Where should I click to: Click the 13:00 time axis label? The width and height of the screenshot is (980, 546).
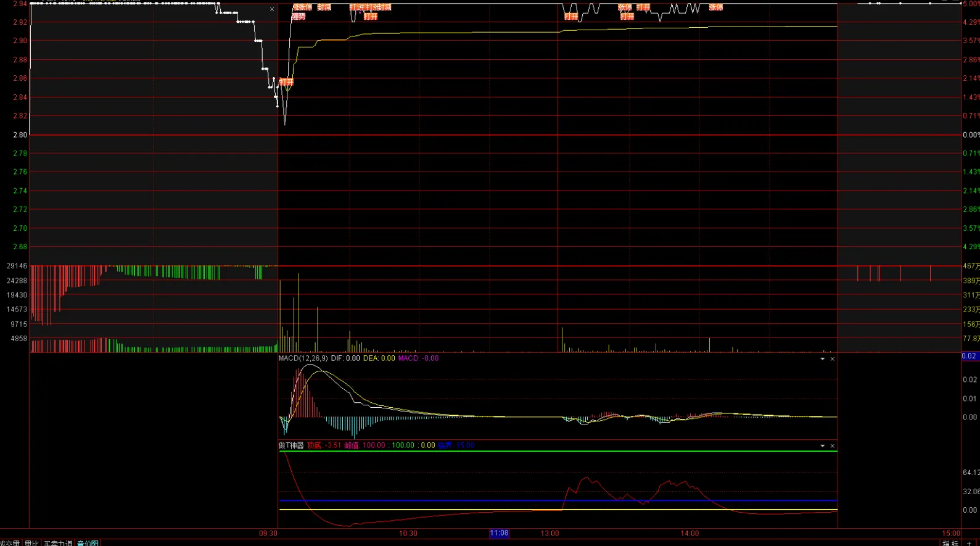point(550,533)
